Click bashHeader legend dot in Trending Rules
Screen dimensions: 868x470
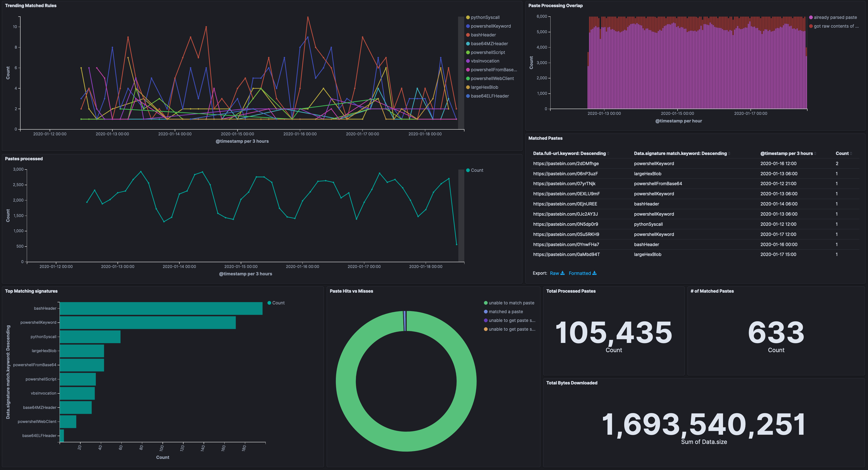[468, 35]
